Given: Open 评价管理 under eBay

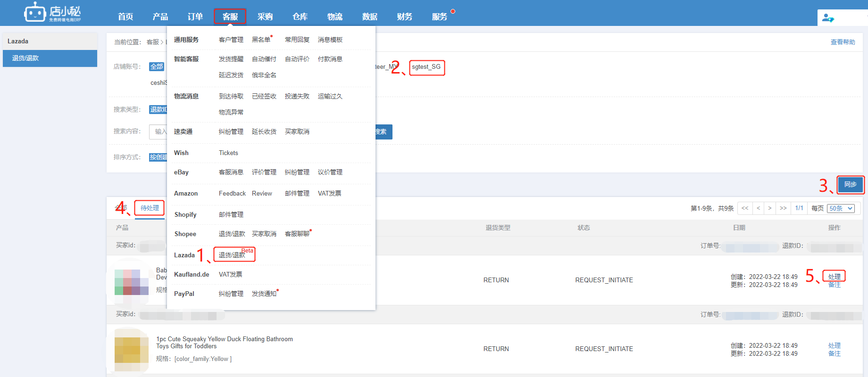Looking at the screenshot, I should pos(264,172).
